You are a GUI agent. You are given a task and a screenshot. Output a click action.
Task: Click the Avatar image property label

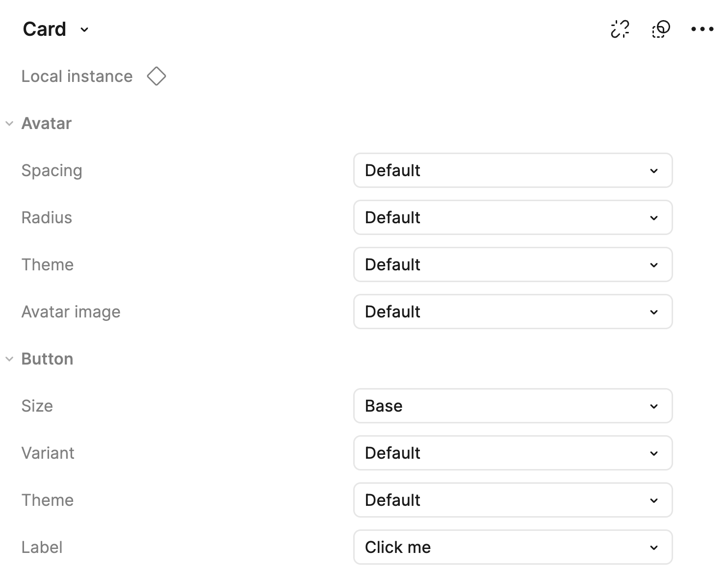pyautogui.click(x=71, y=312)
